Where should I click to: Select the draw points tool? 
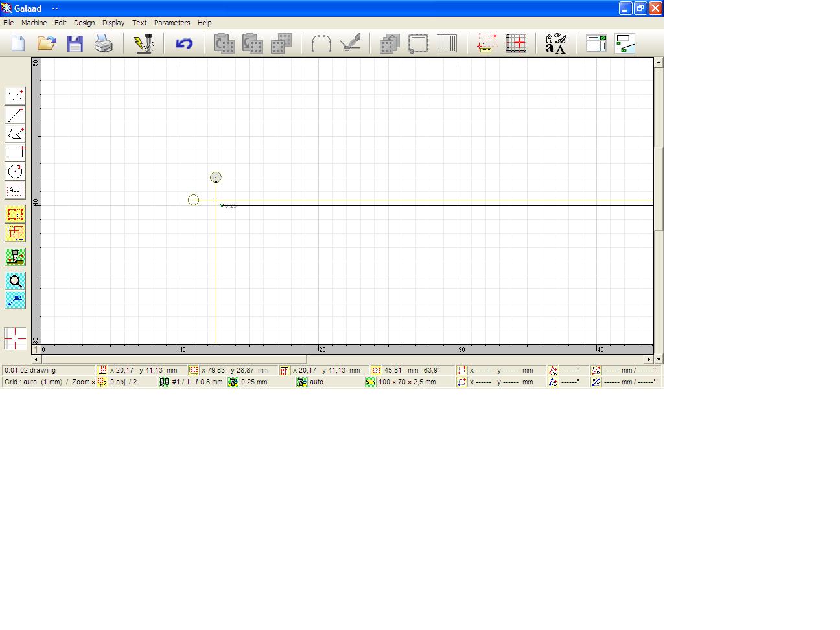pos(15,96)
